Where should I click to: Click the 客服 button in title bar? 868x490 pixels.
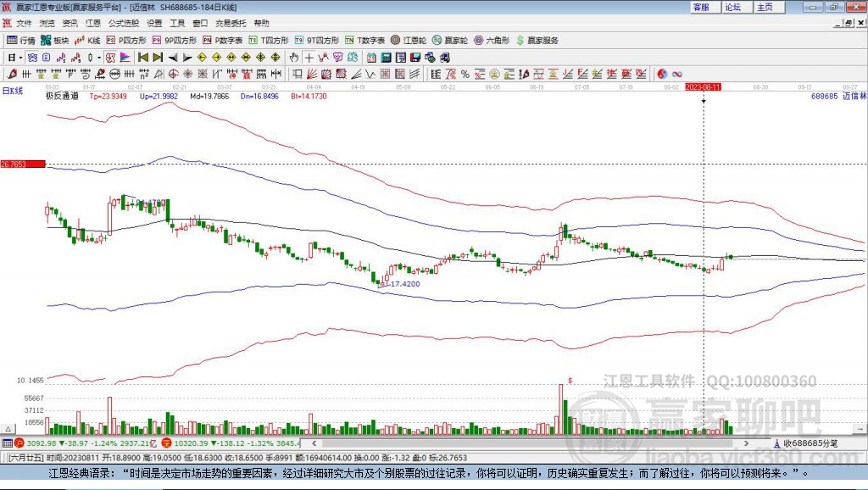[x=705, y=7]
